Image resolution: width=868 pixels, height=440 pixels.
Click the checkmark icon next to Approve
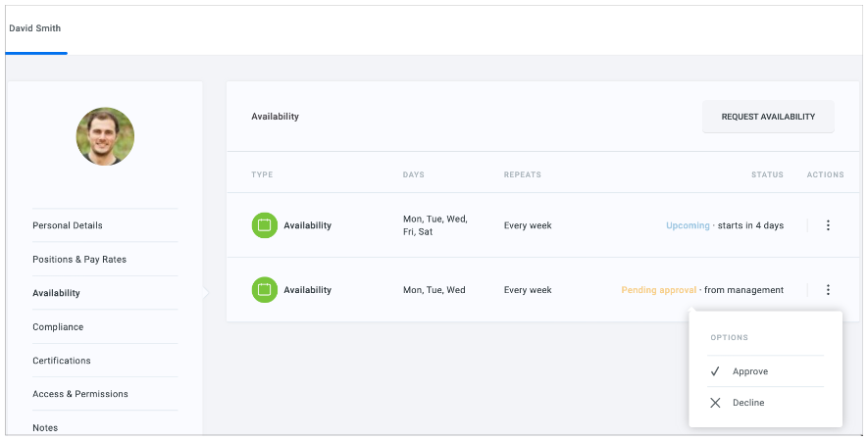point(715,371)
